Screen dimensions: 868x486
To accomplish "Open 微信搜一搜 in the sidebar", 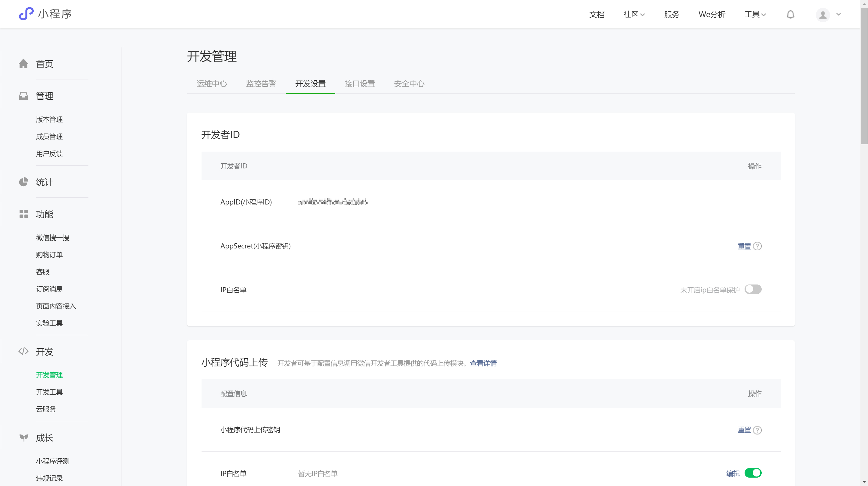I will (53, 238).
